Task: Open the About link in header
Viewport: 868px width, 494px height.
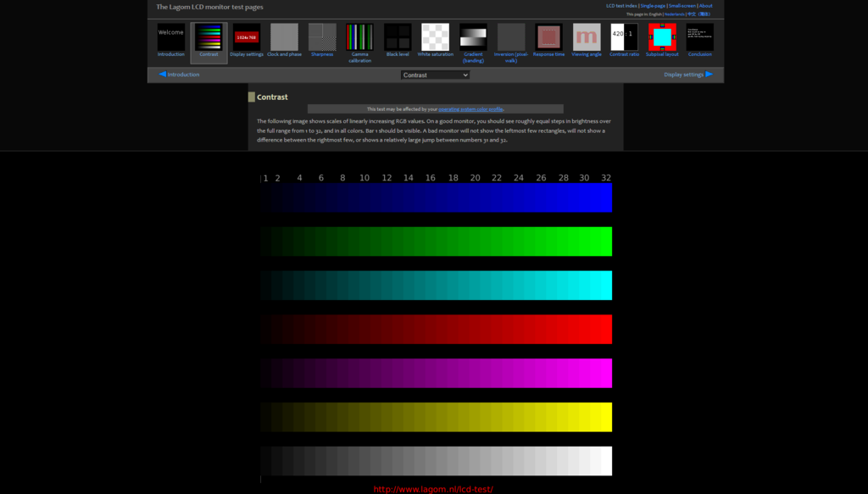Action: click(x=705, y=6)
